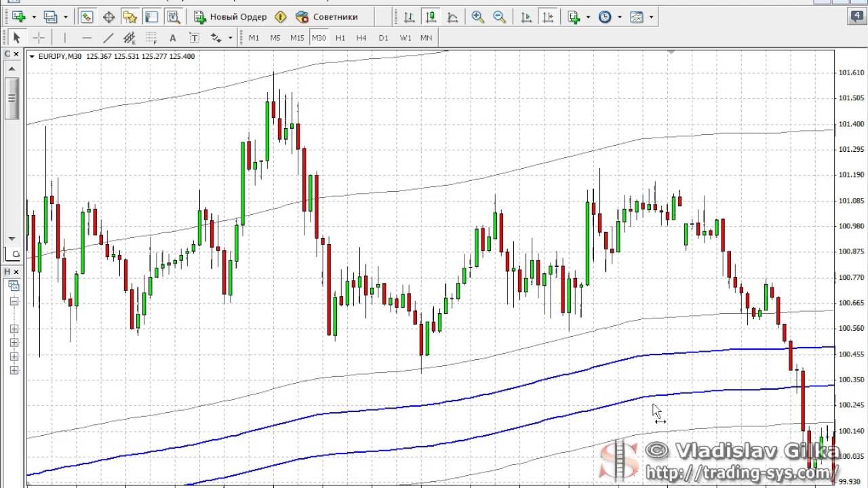Screen dimensions: 868x488
Task: Close the Market Watch panel
Action: click(17, 54)
